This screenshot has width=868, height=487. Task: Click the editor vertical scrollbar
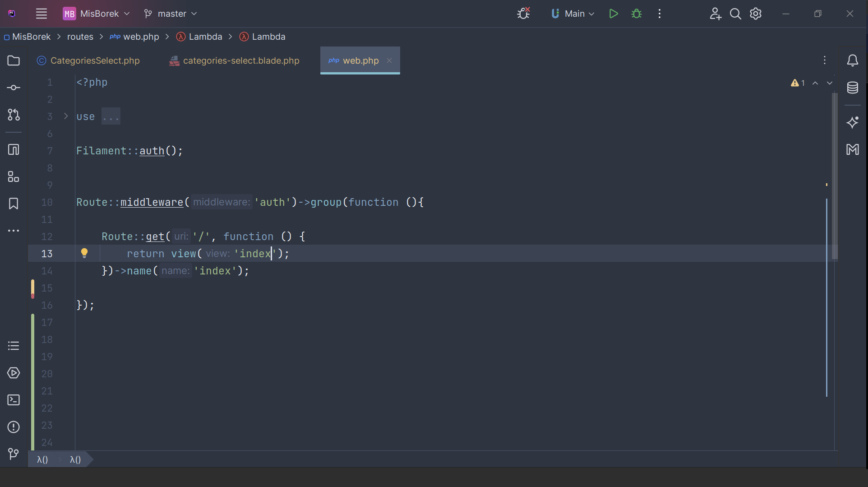(835, 176)
